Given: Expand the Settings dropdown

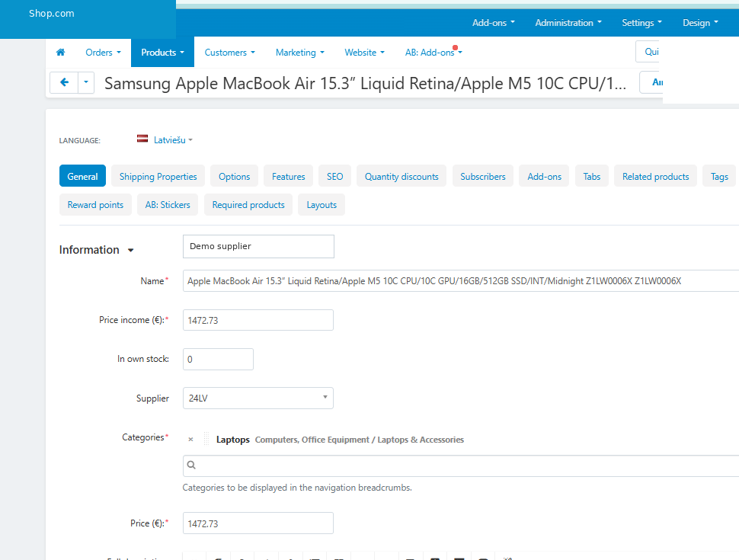Looking at the screenshot, I should (x=642, y=23).
